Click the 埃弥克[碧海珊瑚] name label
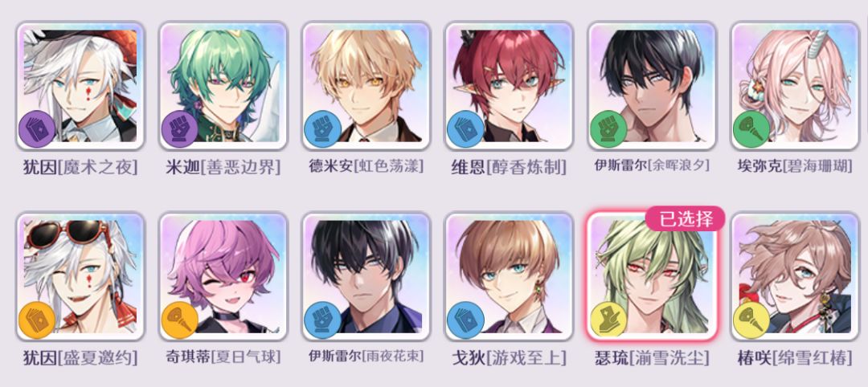 [x=796, y=166]
